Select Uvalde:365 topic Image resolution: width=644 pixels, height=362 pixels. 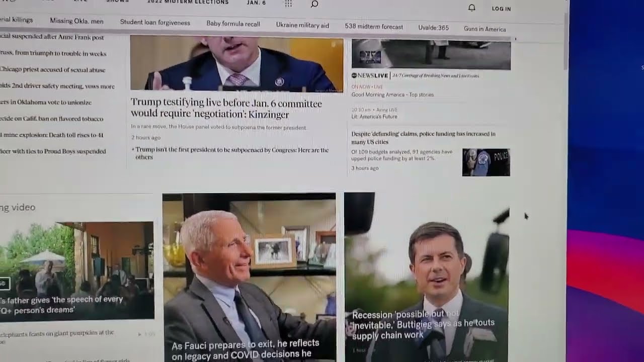pyautogui.click(x=433, y=28)
